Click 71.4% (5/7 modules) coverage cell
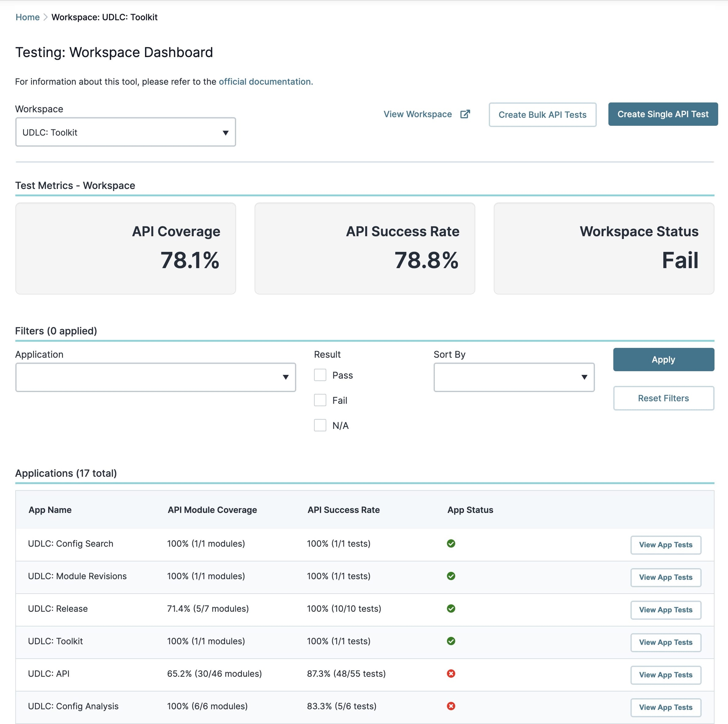The image size is (728, 724). [x=208, y=608]
